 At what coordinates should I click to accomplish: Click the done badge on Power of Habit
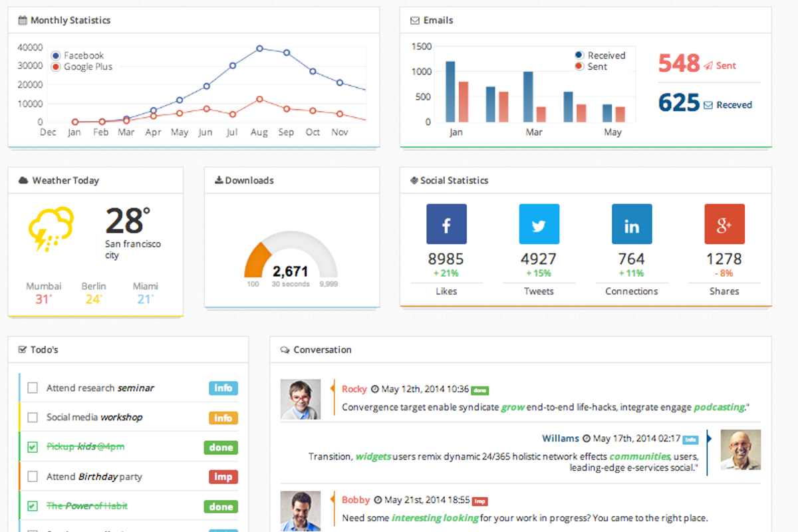pyautogui.click(x=221, y=507)
